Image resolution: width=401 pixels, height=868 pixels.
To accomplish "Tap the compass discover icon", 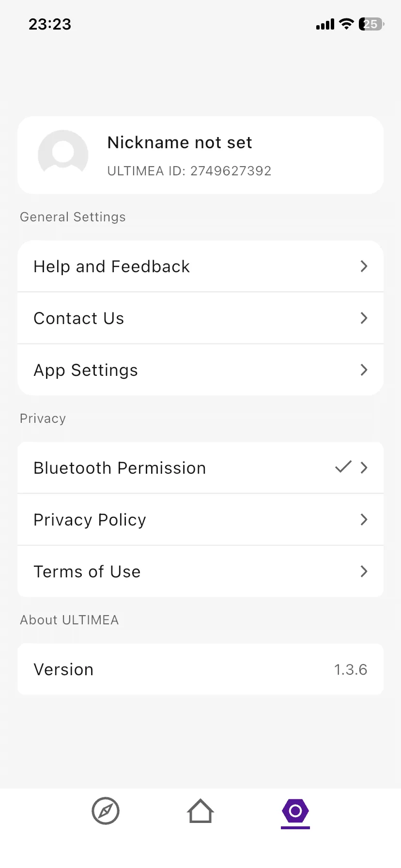I will (106, 811).
